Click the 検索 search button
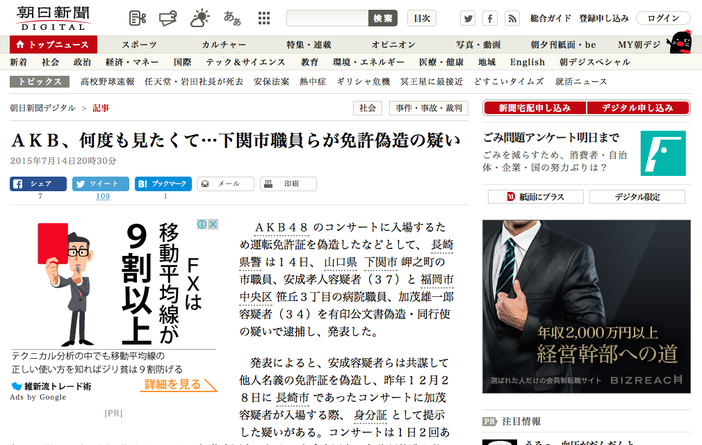The image size is (702, 445). [x=383, y=18]
